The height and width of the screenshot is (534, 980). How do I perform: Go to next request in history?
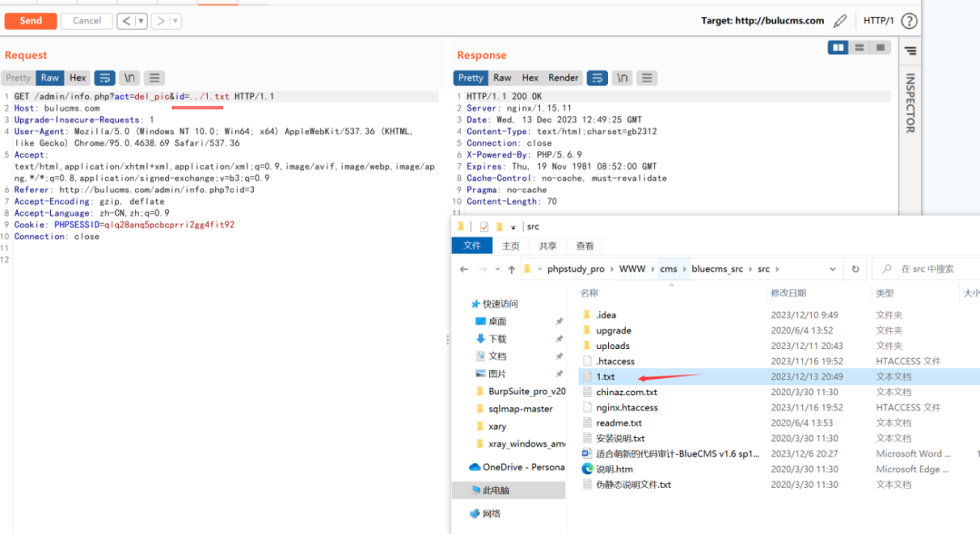[x=161, y=21]
